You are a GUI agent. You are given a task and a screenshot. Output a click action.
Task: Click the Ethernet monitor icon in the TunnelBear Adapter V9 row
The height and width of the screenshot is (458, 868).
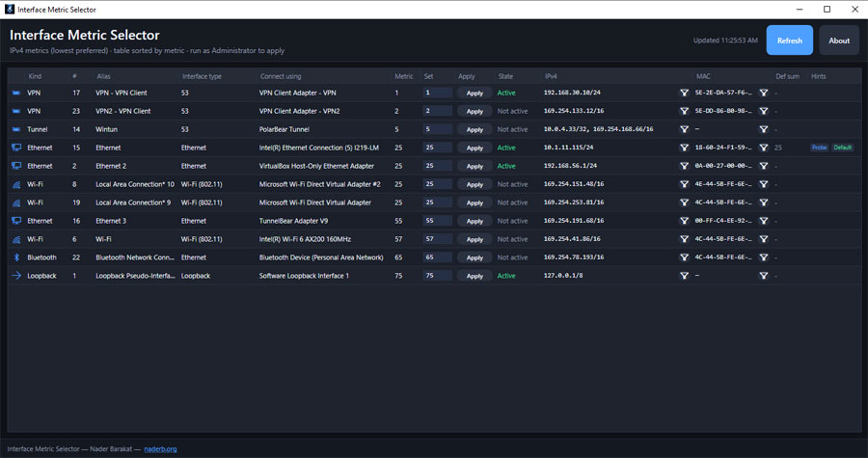coord(16,221)
